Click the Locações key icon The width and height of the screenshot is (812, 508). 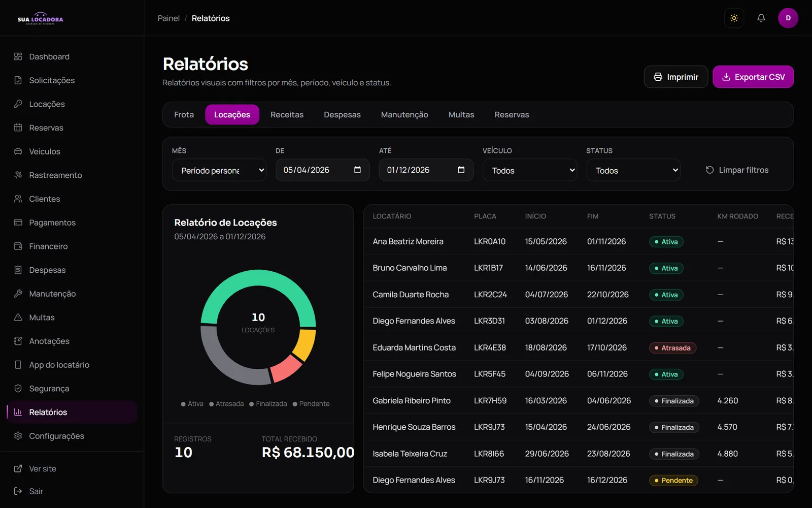point(18,104)
